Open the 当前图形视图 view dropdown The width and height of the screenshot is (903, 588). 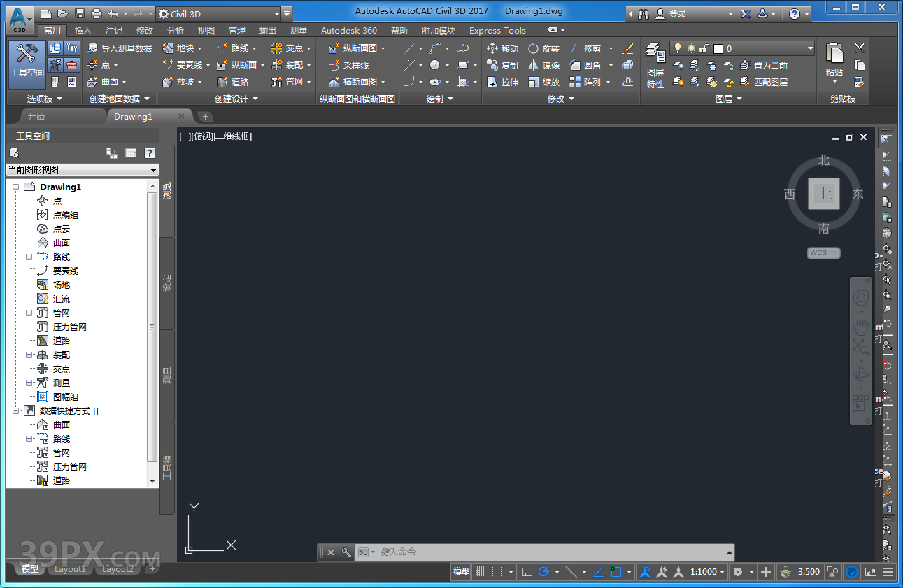pos(83,170)
